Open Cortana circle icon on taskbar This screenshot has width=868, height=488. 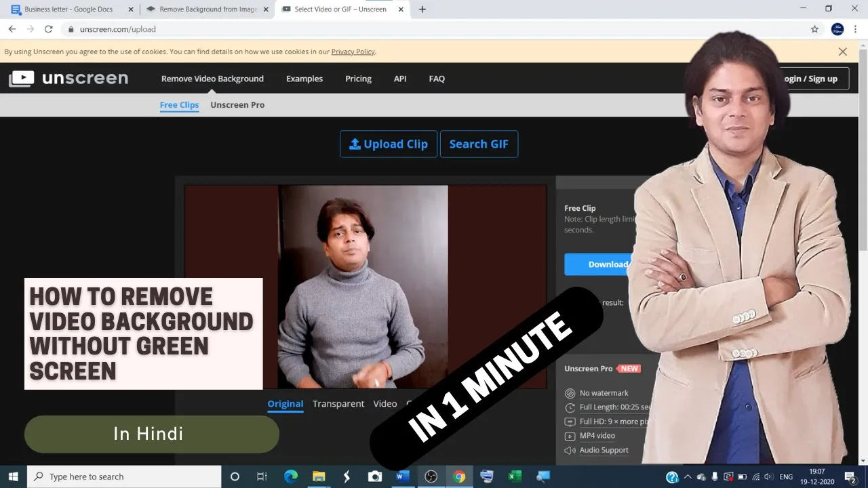click(x=235, y=476)
